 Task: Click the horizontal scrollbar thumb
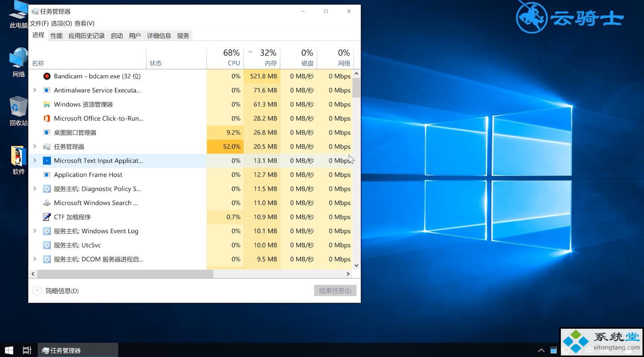(125, 274)
